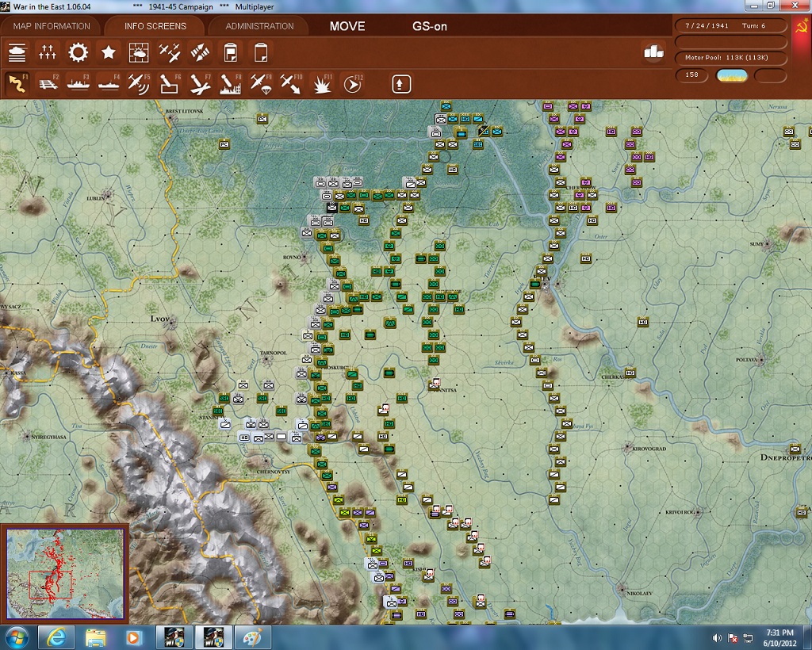Select F2 rail transport mode
This screenshot has height=650, width=812.
[x=48, y=84]
